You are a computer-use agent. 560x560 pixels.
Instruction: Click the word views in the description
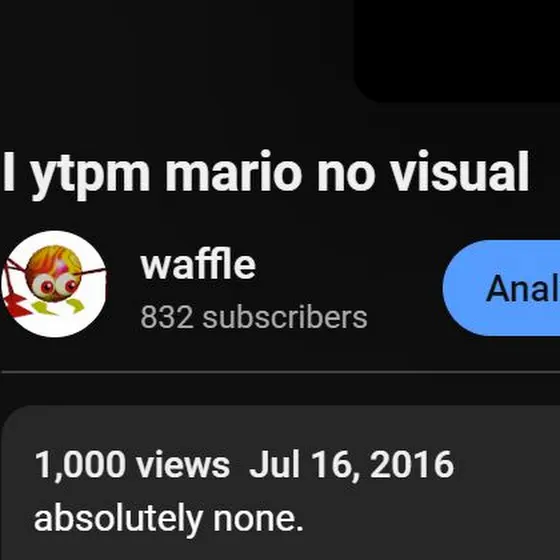[x=183, y=464]
